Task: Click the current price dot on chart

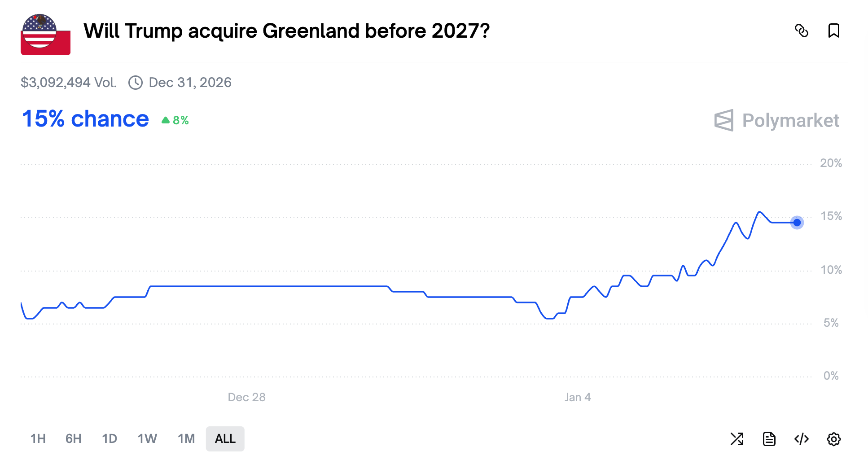Action: 797,222
